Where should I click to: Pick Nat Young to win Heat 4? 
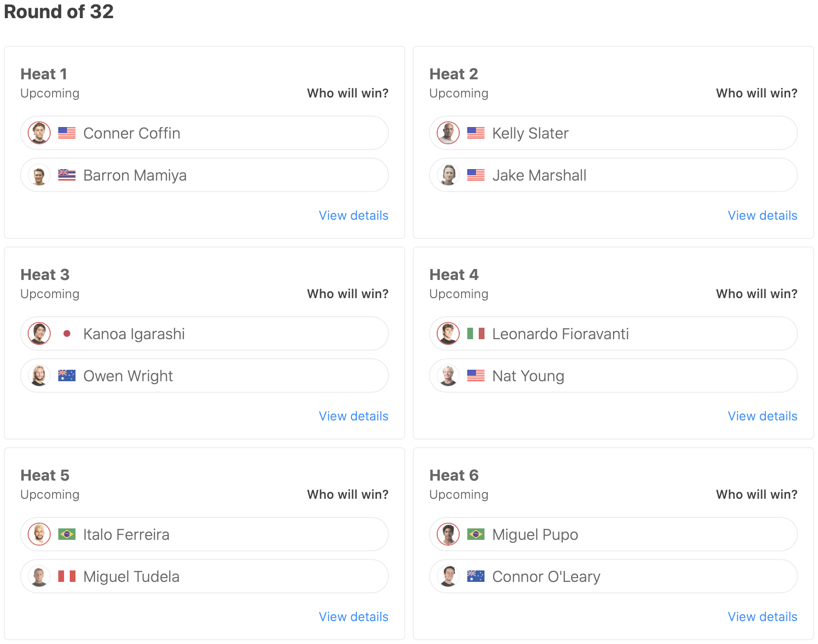click(613, 376)
